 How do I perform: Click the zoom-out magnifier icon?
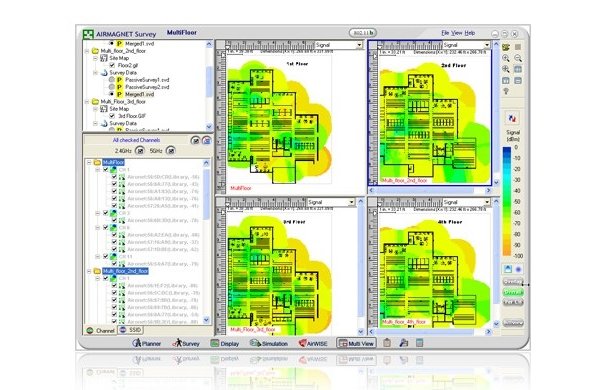[518, 58]
